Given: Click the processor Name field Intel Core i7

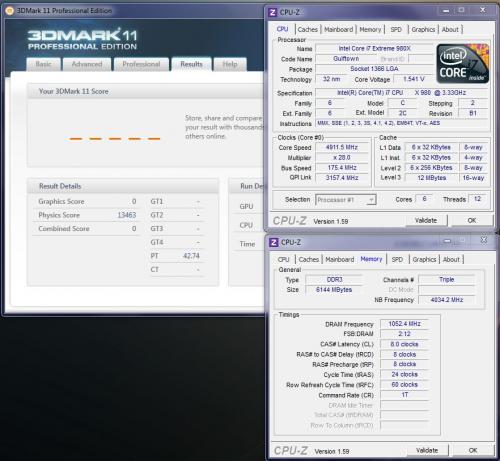Looking at the screenshot, I should 374,49.
